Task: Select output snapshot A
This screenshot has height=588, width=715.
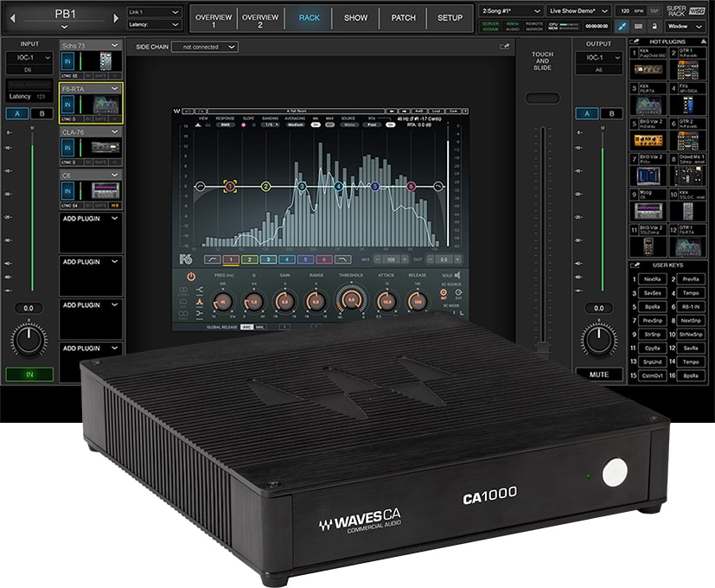Action: pos(587,113)
